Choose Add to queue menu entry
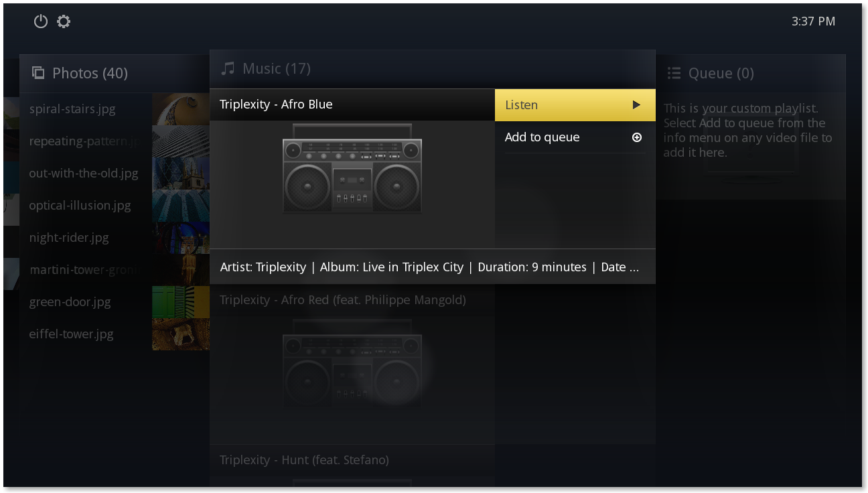This screenshot has width=868, height=493. coord(575,137)
